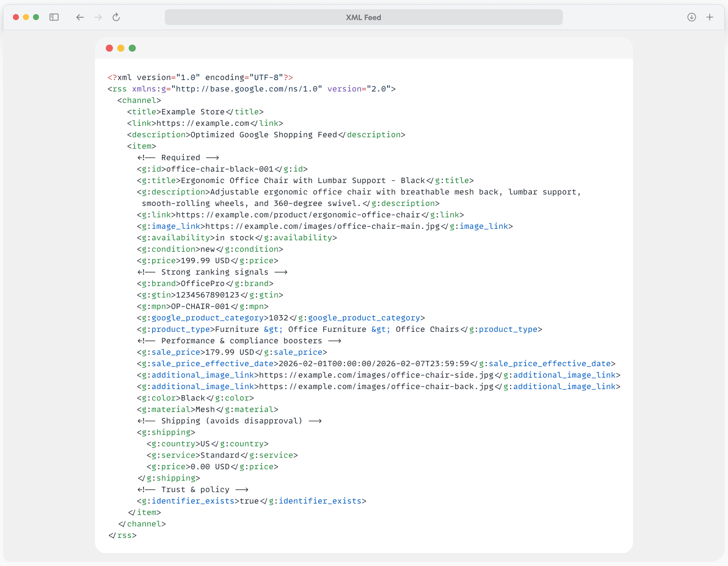
Task: Reload the XML Feed page
Action: (x=116, y=17)
